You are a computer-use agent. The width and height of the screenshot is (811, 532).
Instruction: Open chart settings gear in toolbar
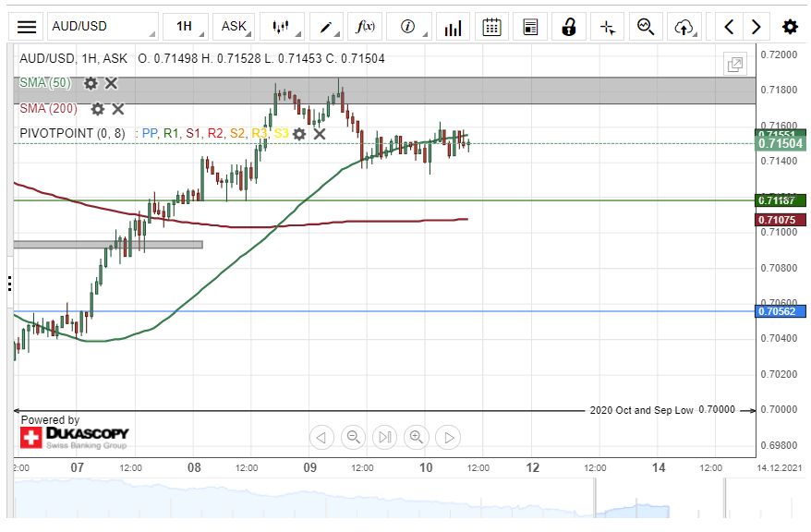coord(790,27)
